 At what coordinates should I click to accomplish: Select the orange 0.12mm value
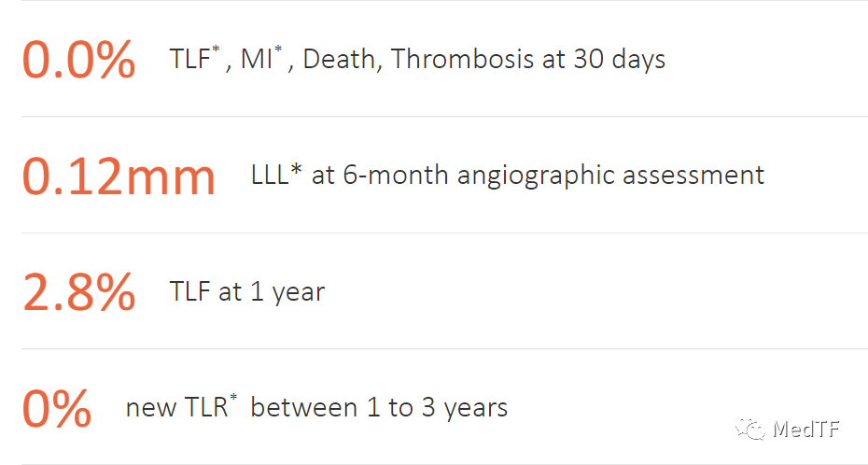tap(119, 176)
